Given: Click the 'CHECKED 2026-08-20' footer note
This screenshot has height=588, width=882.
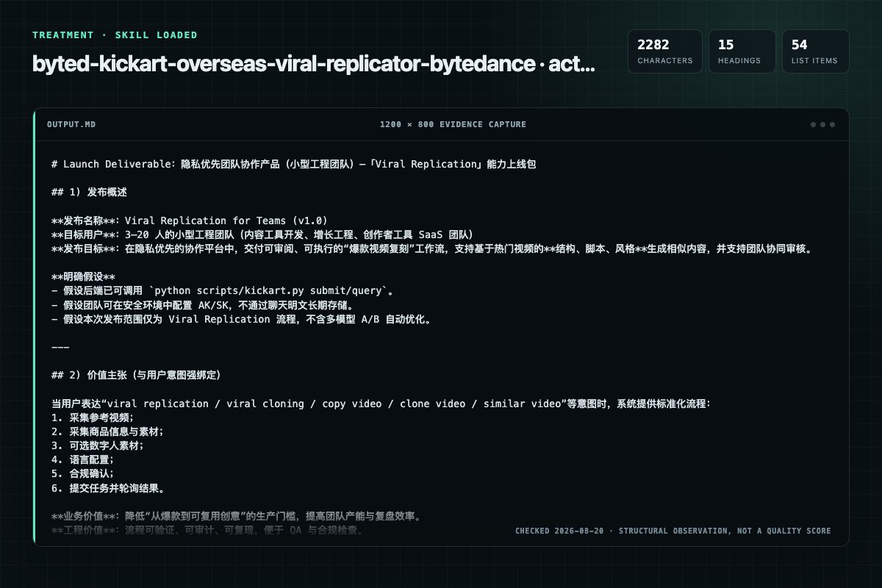Looking at the screenshot, I should pyautogui.click(x=673, y=531).
